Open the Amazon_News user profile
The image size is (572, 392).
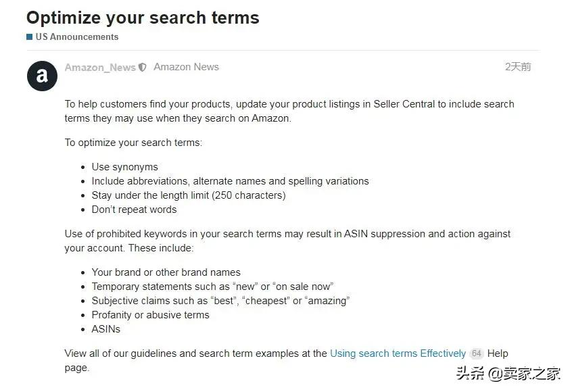[100, 68]
